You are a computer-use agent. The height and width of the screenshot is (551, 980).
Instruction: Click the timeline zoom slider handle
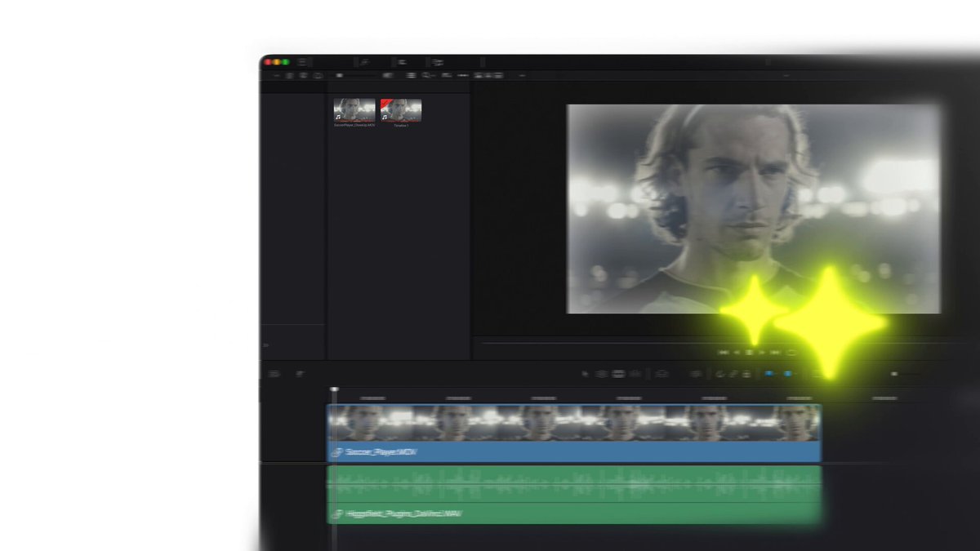[x=894, y=374]
